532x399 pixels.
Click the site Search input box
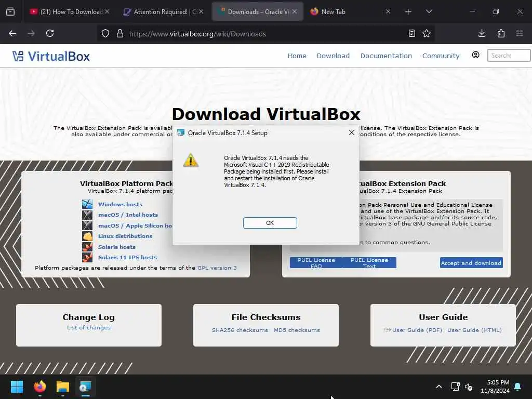pos(509,55)
